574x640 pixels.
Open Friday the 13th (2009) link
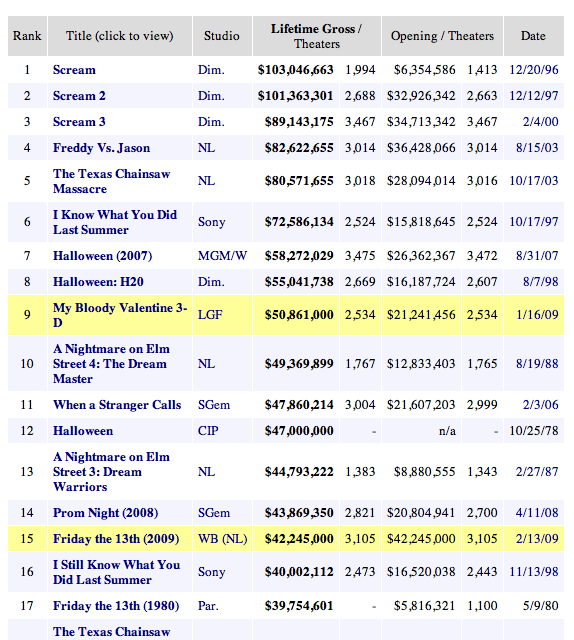click(x=116, y=539)
